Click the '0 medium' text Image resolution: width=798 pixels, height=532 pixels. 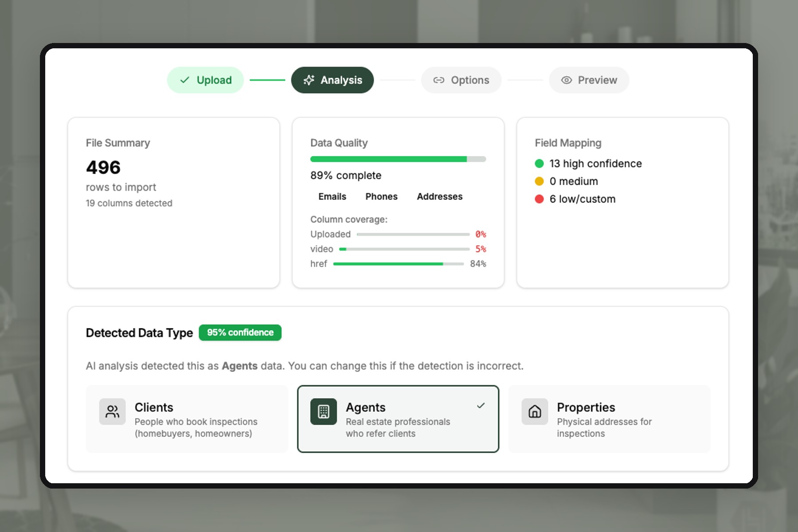coord(574,181)
